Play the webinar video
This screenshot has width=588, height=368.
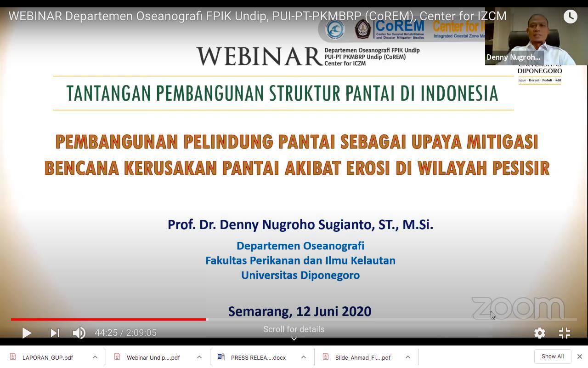27,333
